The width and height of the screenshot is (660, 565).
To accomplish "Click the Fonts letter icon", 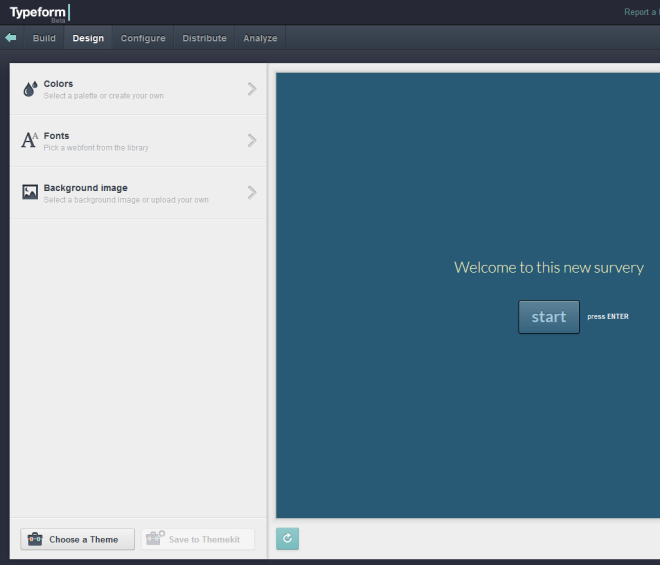I will coord(30,141).
